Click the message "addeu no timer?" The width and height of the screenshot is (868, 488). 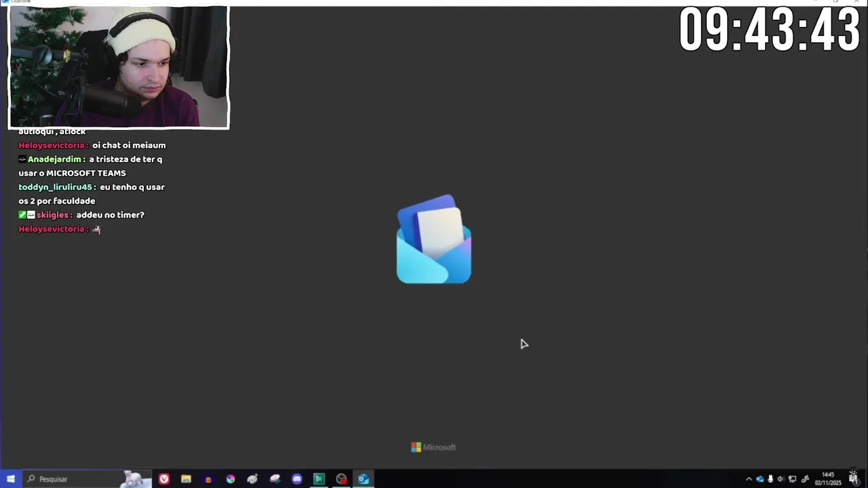[111, 215]
